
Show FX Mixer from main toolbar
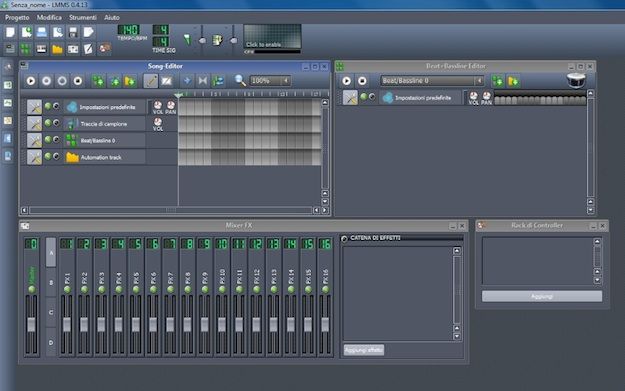pyautogui.click(x=73, y=49)
